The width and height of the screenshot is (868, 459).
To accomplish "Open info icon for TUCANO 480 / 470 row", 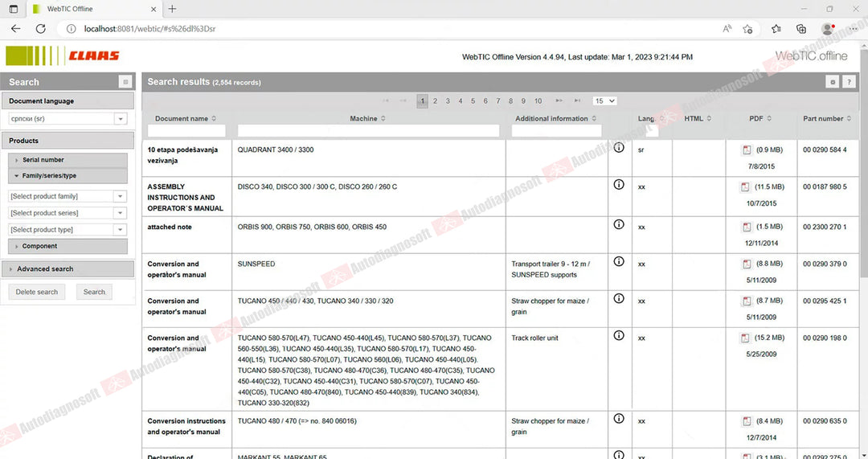I will [619, 419].
